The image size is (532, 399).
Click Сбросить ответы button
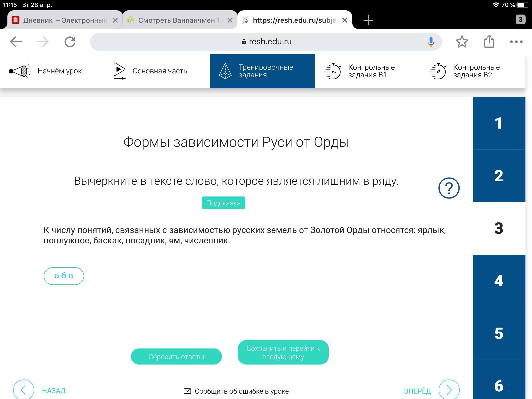point(176,356)
